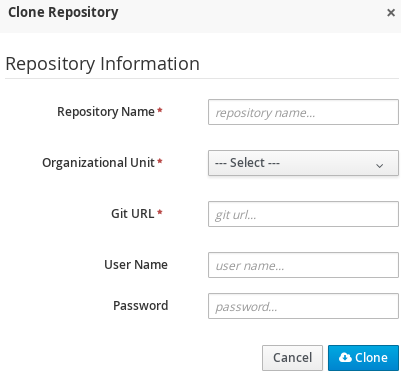Close the Clone Repository dialog
401x373 pixels.
click(391, 13)
